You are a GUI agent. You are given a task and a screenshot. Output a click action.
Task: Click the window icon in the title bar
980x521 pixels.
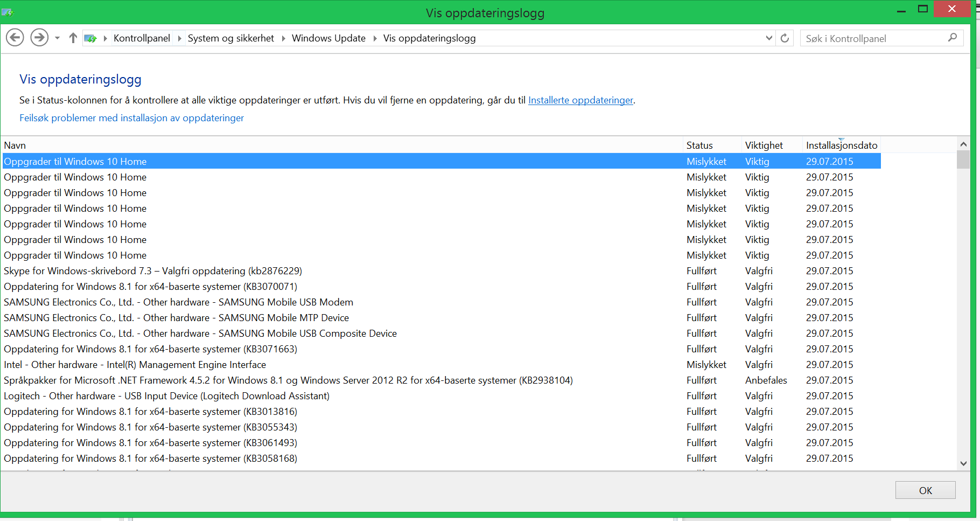pyautogui.click(x=8, y=12)
